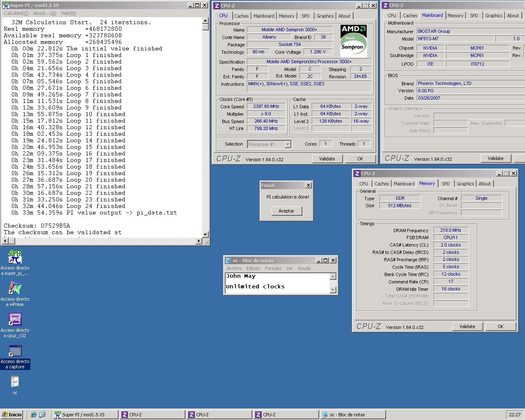Select SPD tab in Mainboard window
Viewport: 525px width, 420px height.
(474, 16)
